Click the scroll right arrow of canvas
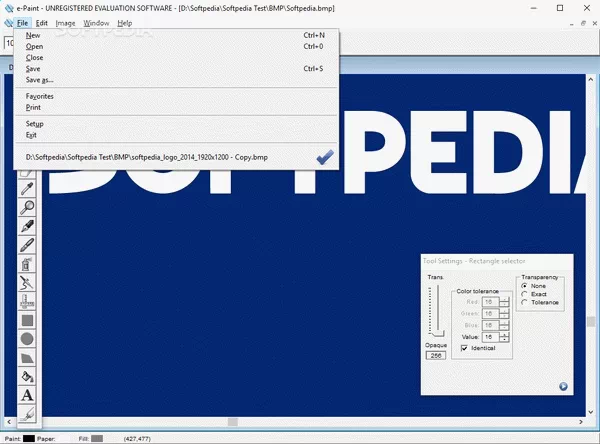The width and height of the screenshot is (600, 444). click(x=581, y=422)
